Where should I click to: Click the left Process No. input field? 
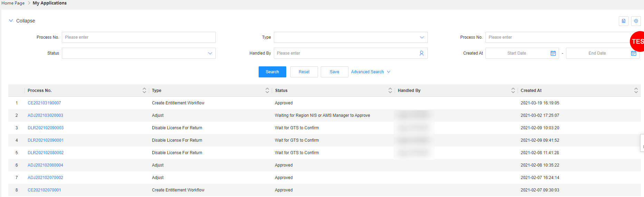(138, 37)
